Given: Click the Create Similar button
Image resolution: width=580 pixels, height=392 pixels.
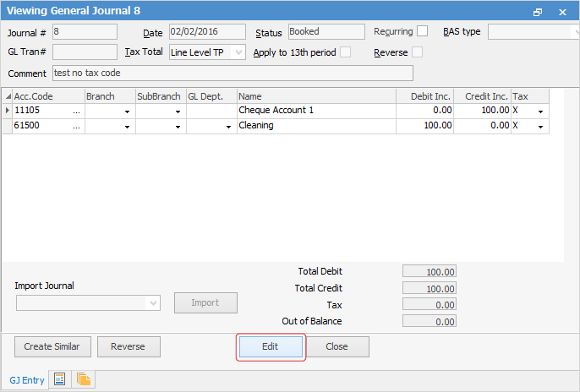Looking at the screenshot, I should coord(52,346).
